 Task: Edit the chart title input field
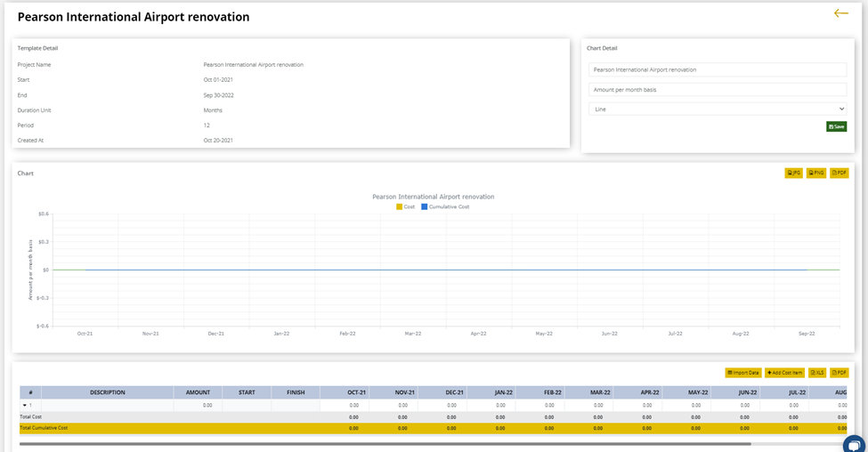[718, 69]
